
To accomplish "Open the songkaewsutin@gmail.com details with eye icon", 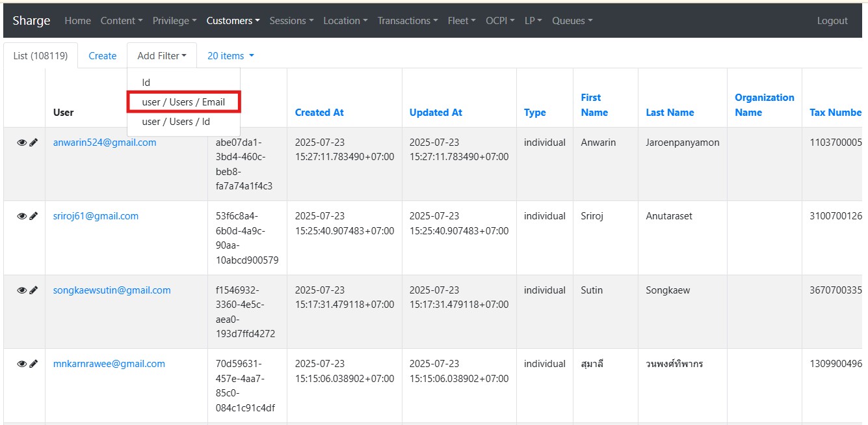I will (21, 290).
